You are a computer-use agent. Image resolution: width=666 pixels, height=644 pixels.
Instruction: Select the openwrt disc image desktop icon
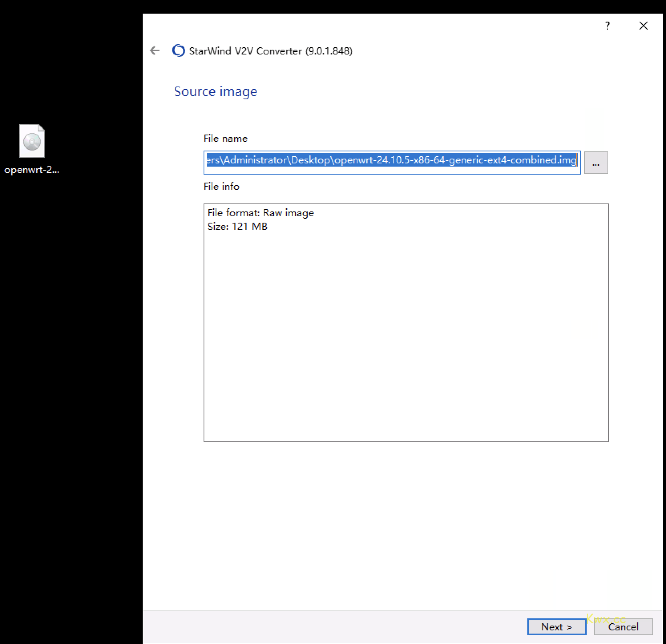coord(32,141)
